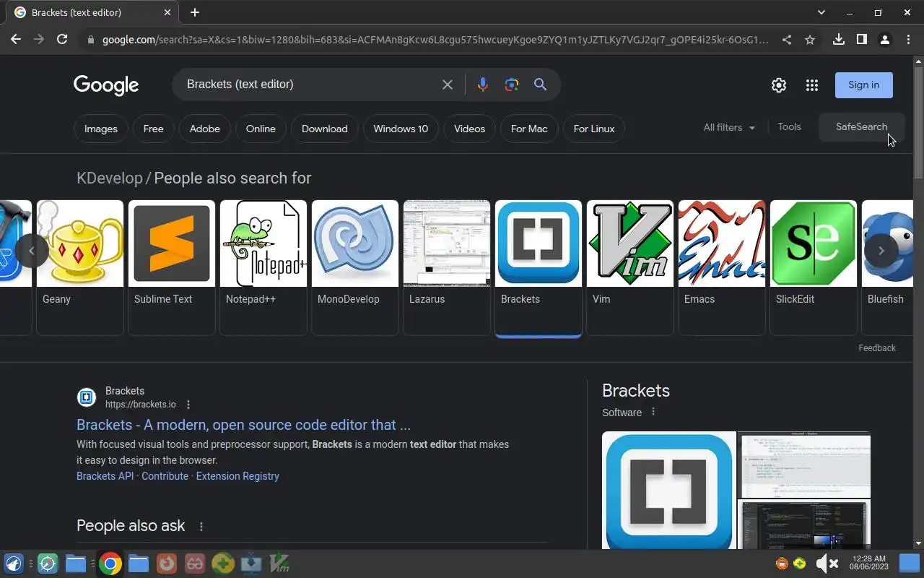Open Chrome from the taskbar

coord(110,564)
